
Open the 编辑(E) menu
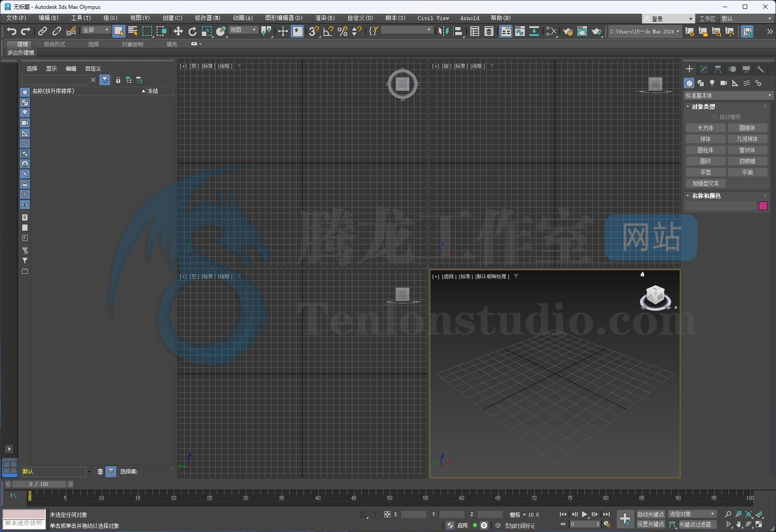[x=48, y=18]
